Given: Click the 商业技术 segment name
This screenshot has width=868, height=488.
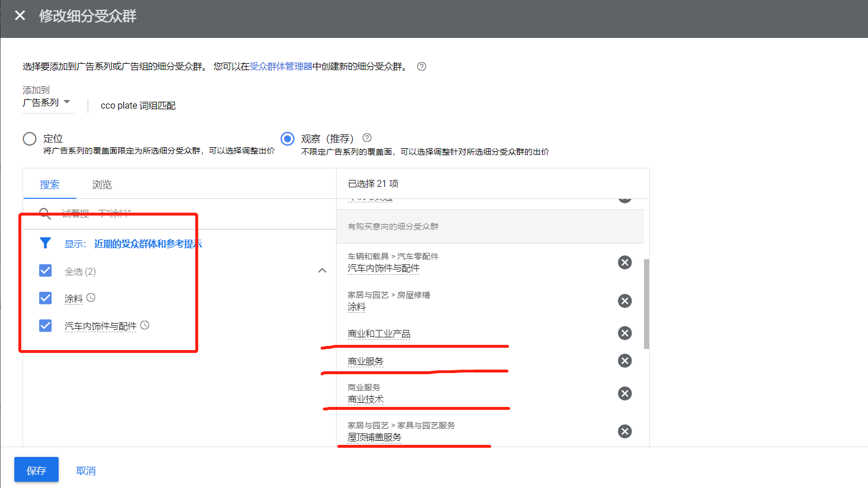Looking at the screenshot, I should pos(365,399).
